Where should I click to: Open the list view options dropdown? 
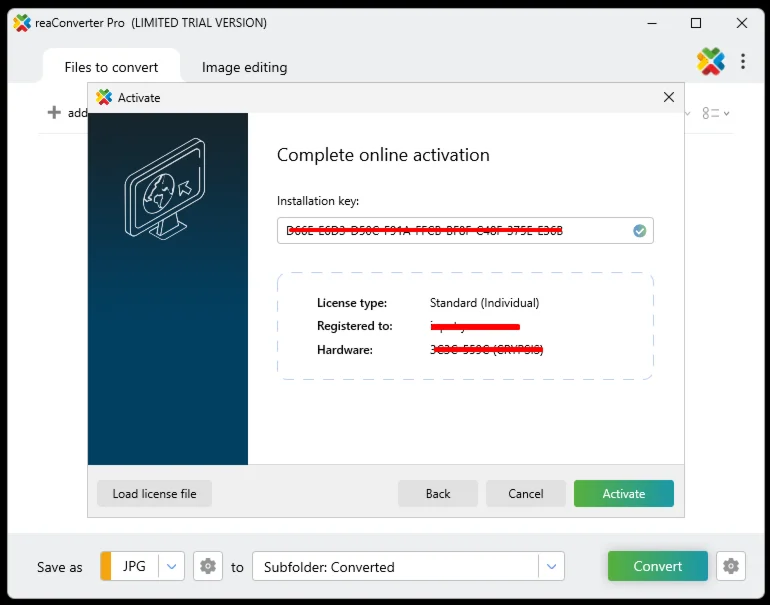[715, 113]
